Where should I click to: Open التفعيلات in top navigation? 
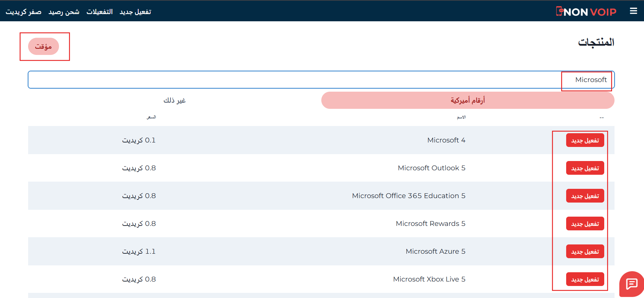click(x=99, y=12)
